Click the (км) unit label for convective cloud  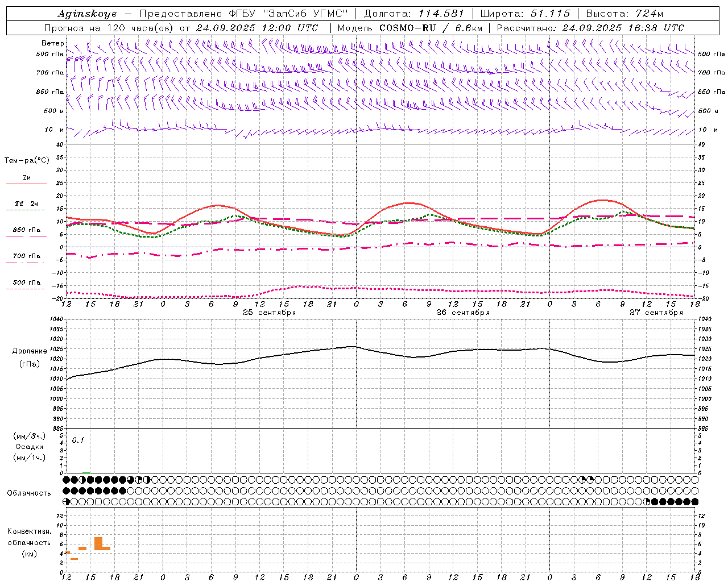[x=29, y=554]
